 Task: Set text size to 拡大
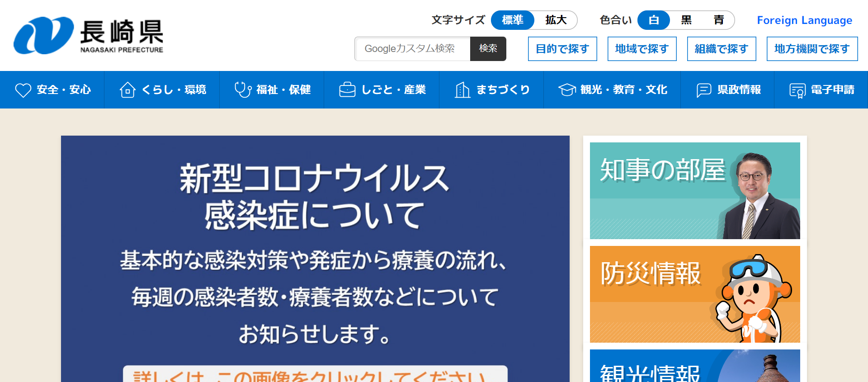[556, 20]
